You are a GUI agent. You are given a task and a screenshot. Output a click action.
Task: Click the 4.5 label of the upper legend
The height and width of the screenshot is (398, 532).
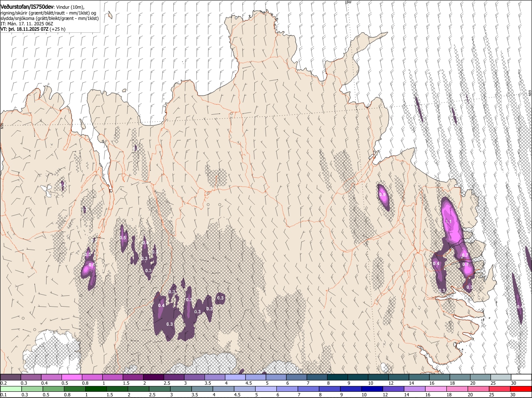pos(249,383)
